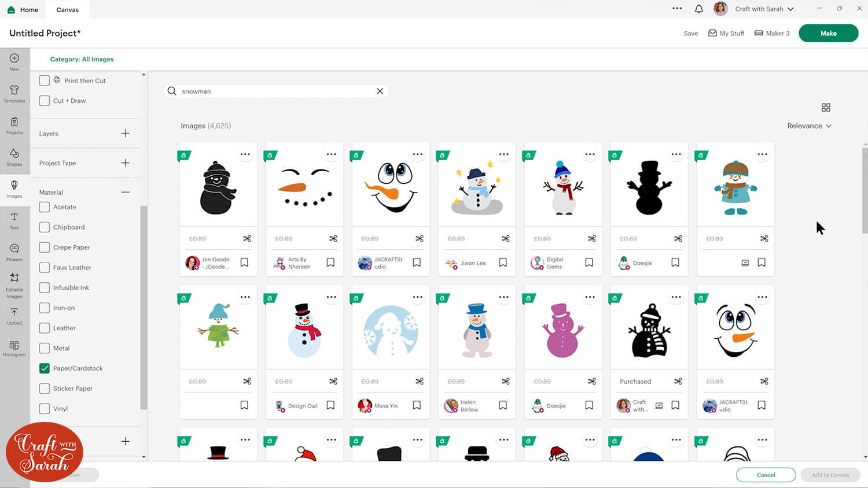Enable the Cut + Draw filter
868x488 pixels.
(45, 101)
